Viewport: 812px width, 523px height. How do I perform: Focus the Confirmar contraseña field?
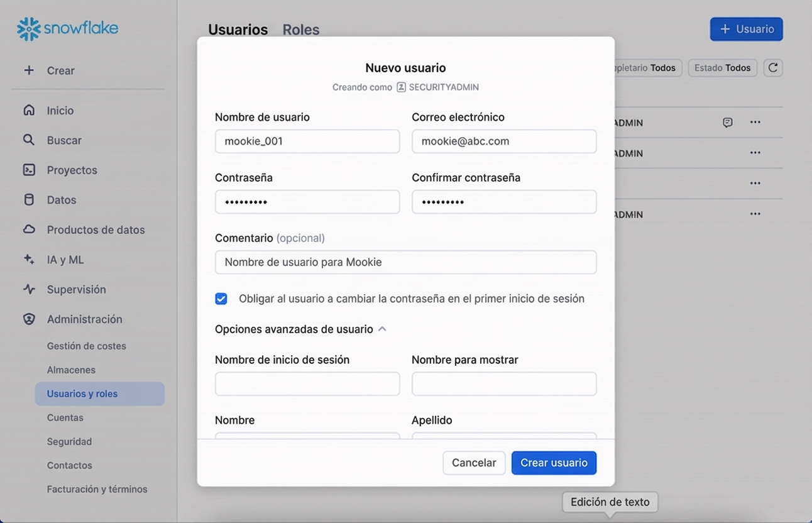[504, 202]
